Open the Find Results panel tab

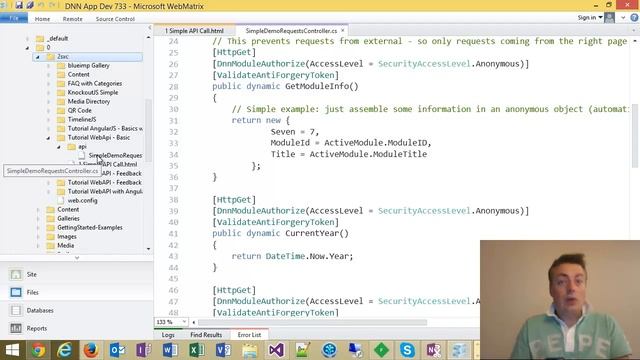pyautogui.click(x=206, y=335)
